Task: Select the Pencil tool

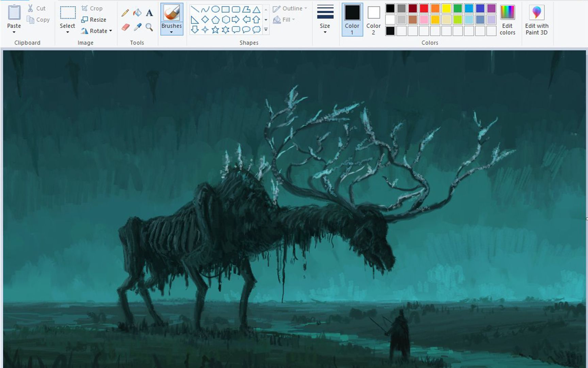Action: (x=125, y=13)
